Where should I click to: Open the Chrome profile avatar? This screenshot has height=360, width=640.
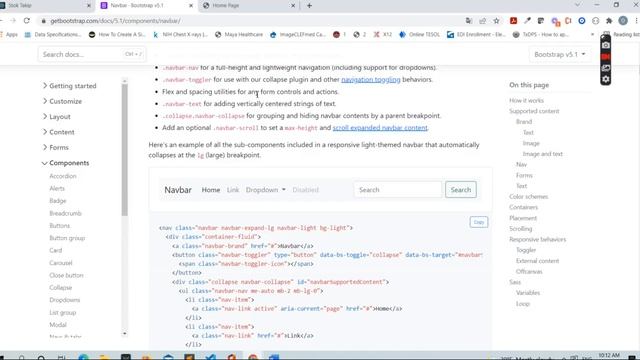click(623, 21)
